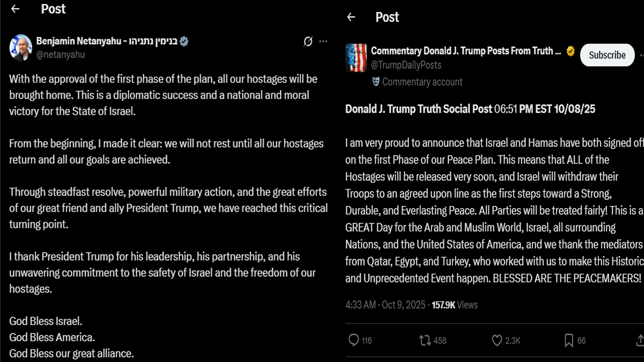The width and height of the screenshot is (644, 362).
Task: Click the back arrow above the Trump commentary post
Action: click(x=351, y=17)
